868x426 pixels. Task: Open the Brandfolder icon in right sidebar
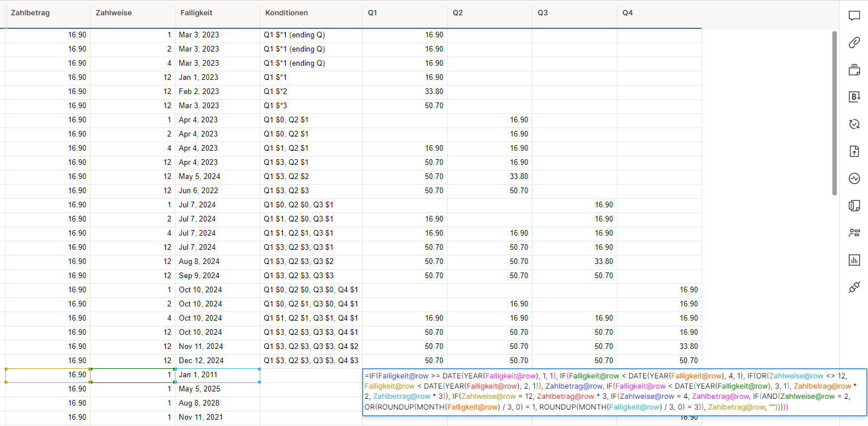(854, 97)
